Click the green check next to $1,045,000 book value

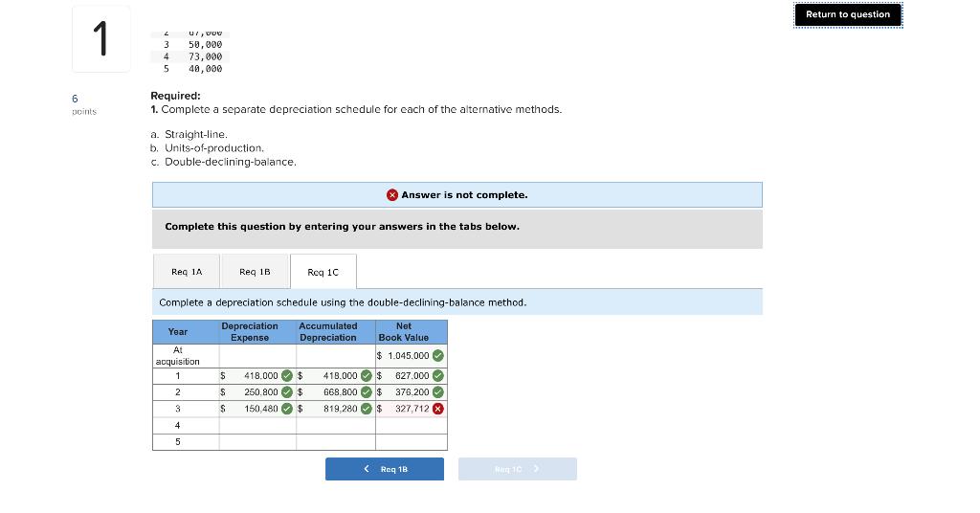438,355
